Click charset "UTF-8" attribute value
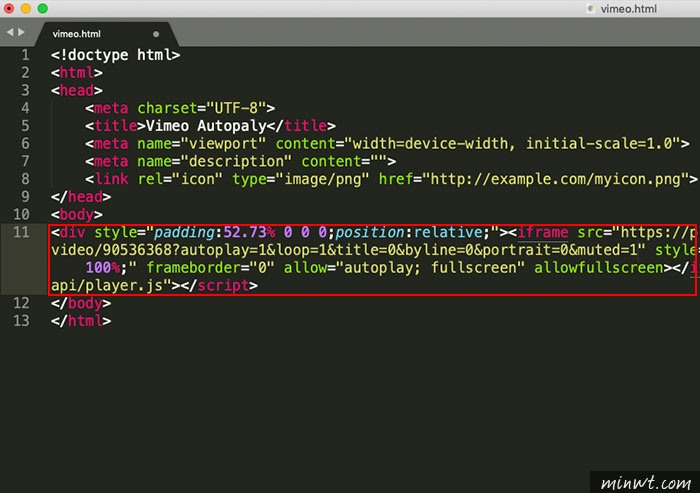 pos(237,108)
